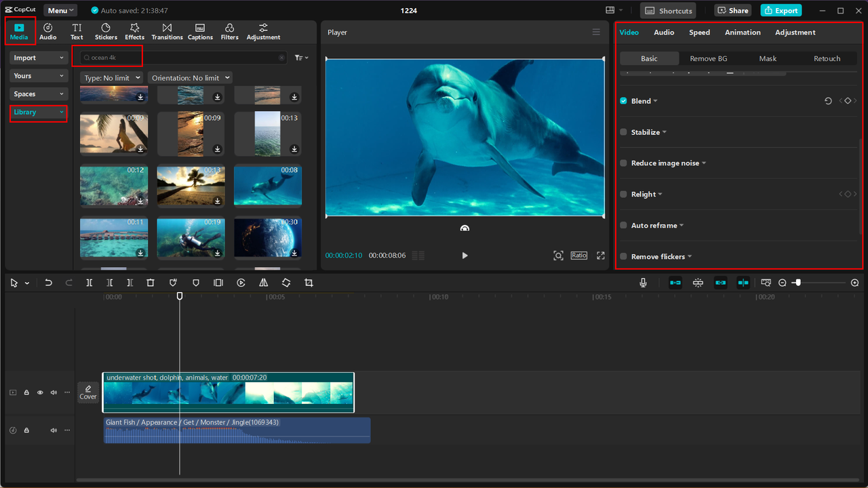The image size is (868, 488).
Task: Click the Undo icon above the timeline
Action: pyautogui.click(x=48, y=283)
